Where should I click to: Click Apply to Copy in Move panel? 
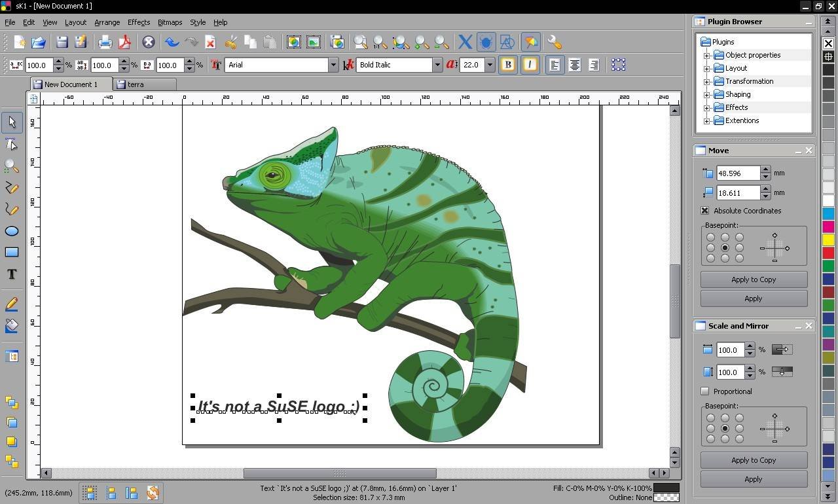pyautogui.click(x=754, y=279)
